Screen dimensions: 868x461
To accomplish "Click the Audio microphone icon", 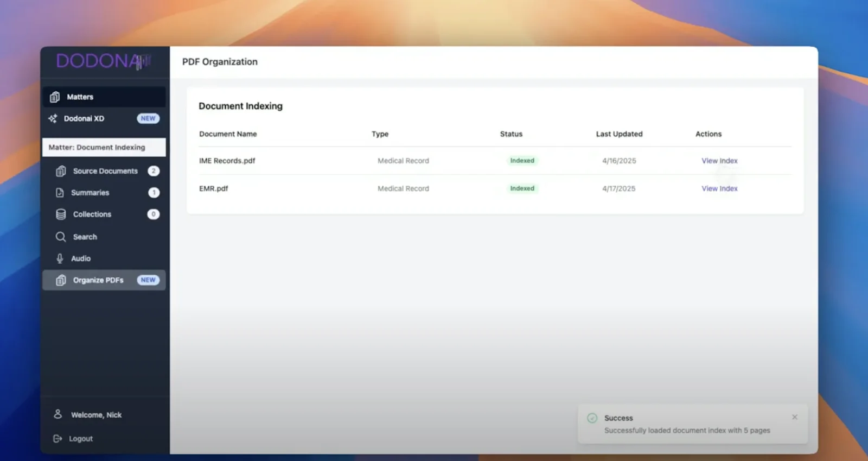I will 60,258.
